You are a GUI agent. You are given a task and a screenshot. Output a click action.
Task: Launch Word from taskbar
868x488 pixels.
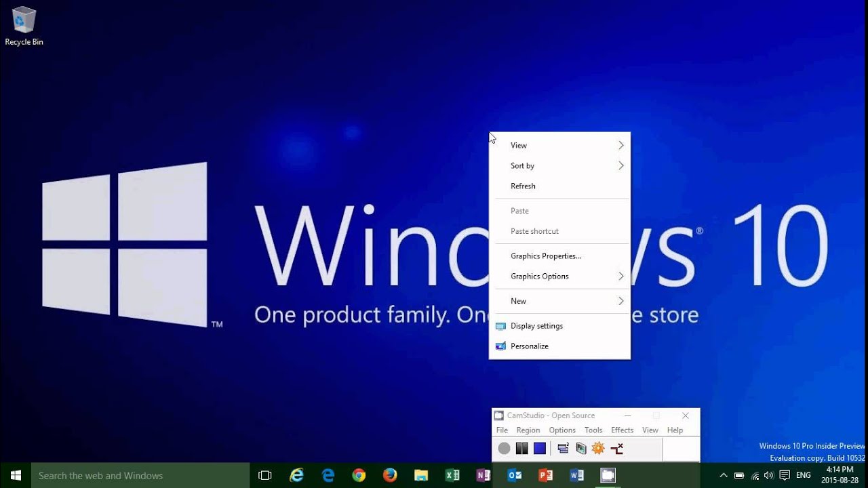tap(577, 475)
